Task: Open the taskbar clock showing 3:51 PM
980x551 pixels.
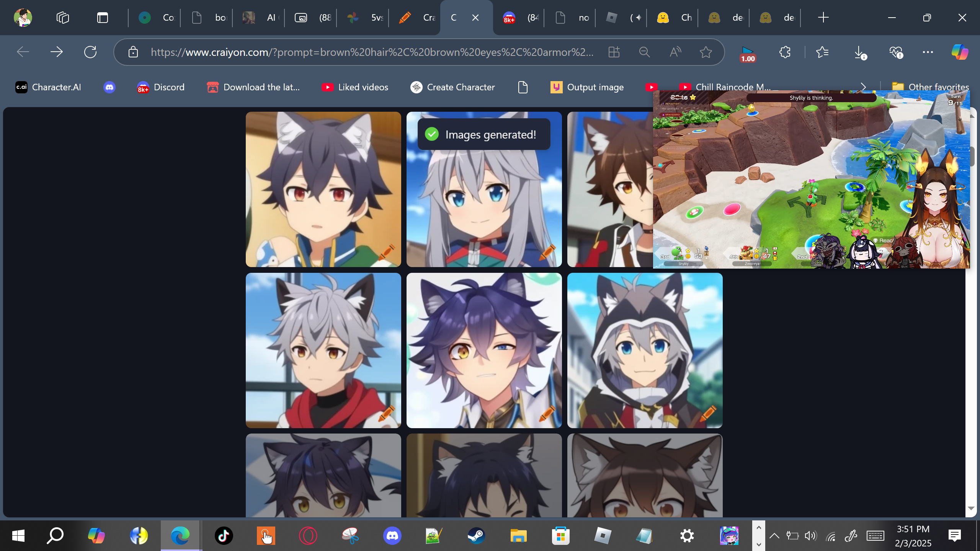Action: coord(913,536)
